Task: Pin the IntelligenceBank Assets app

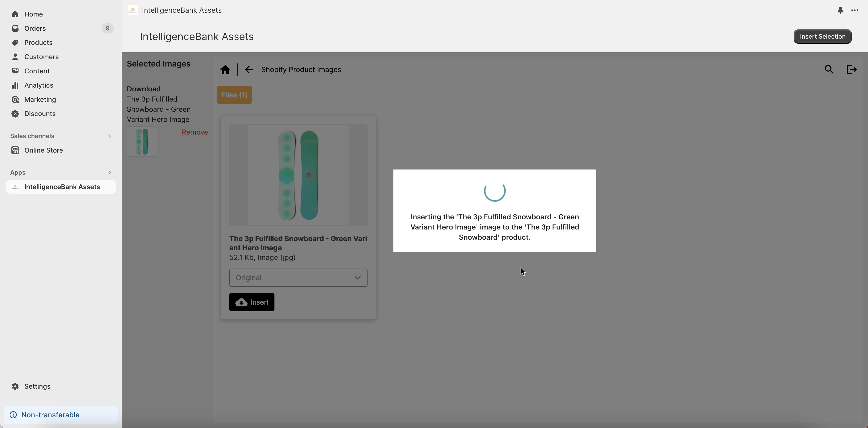Action: pyautogui.click(x=840, y=10)
